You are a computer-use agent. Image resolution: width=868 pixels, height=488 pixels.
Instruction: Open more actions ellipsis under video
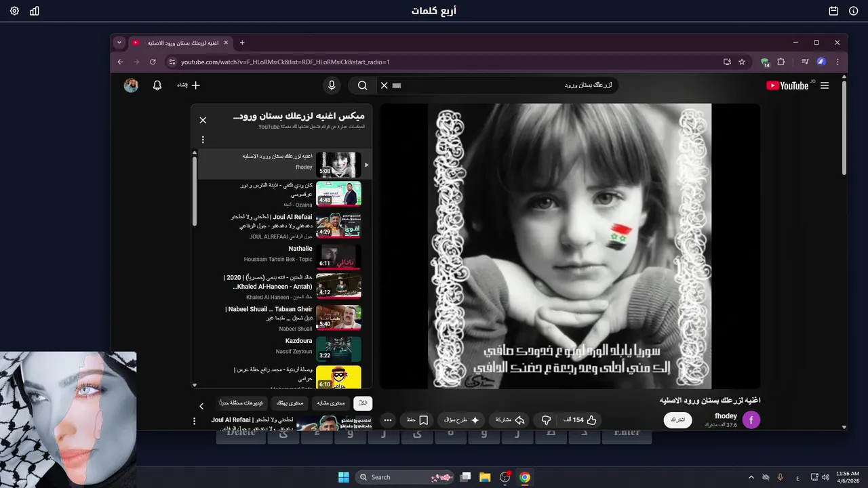388,420
